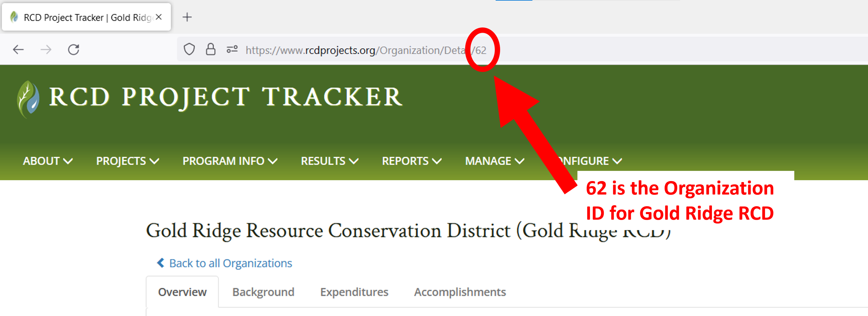Click the RCD Project Tracker leaf logo

point(28,99)
